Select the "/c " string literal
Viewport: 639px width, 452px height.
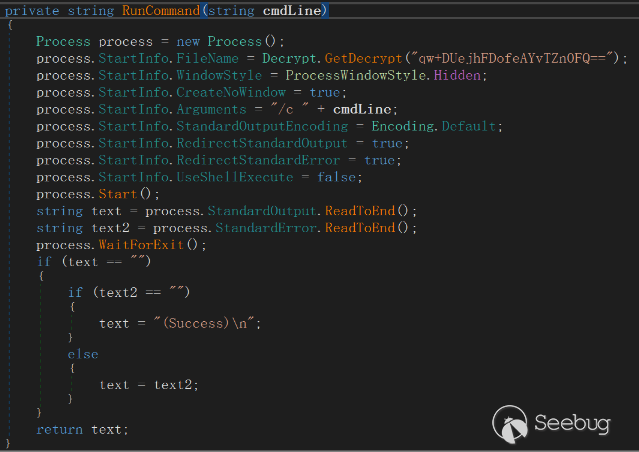pyautogui.click(x=289, y=109)
